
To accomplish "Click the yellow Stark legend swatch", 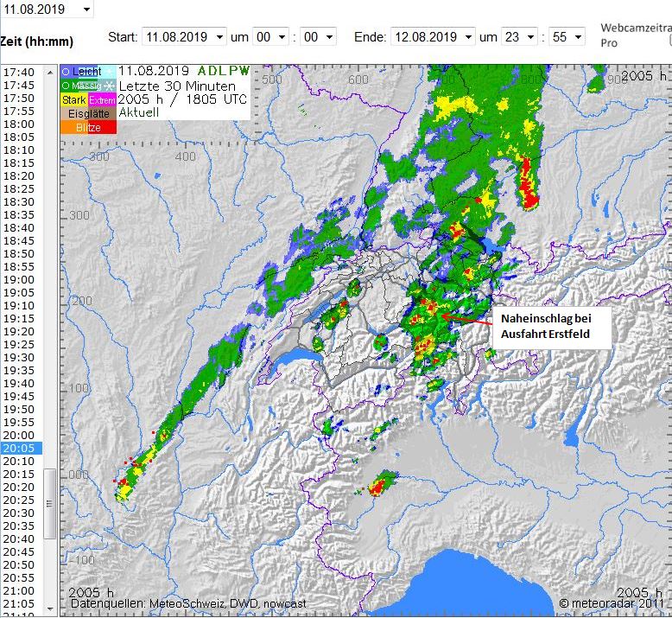I will (73, 100).
